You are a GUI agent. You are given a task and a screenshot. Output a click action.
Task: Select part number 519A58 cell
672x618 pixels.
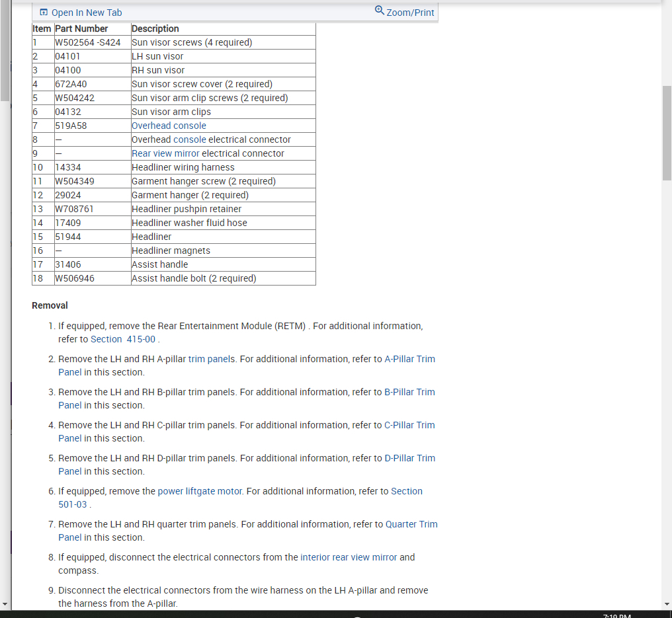tap(93, 126)
